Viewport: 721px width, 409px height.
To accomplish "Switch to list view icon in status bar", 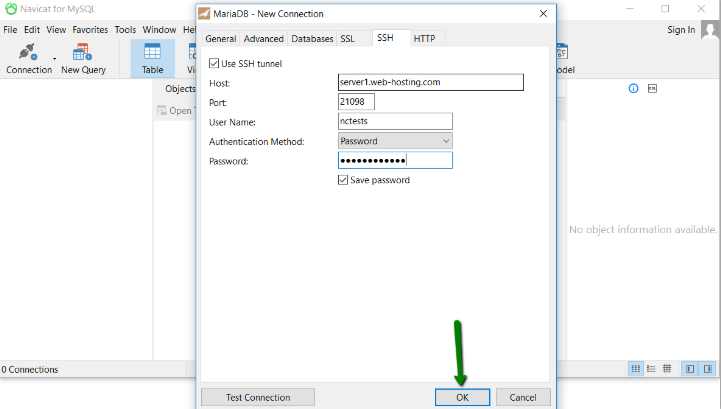I will 651,369.
